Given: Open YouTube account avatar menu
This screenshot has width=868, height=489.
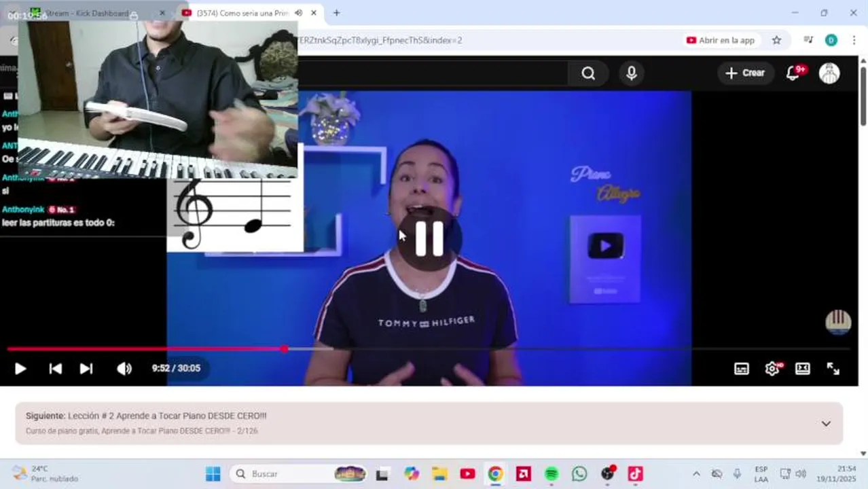Looking at the screenshot, I should [829, 73].
